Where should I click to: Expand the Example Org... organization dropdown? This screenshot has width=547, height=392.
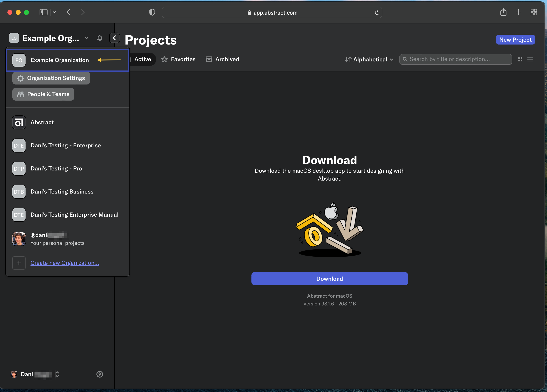pos(86,38)
